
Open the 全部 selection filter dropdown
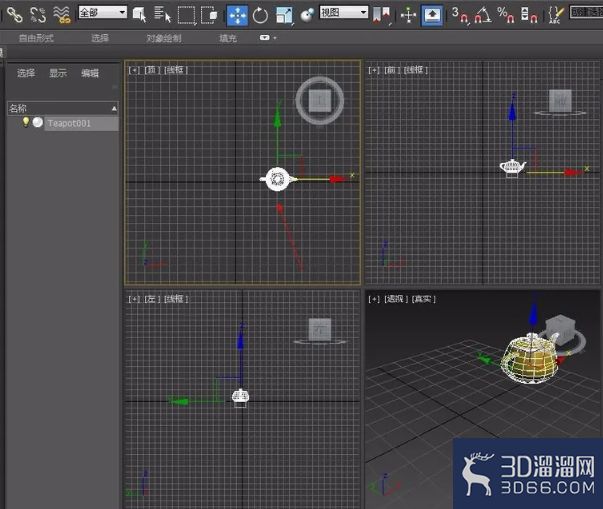click(x=103, y=12)
